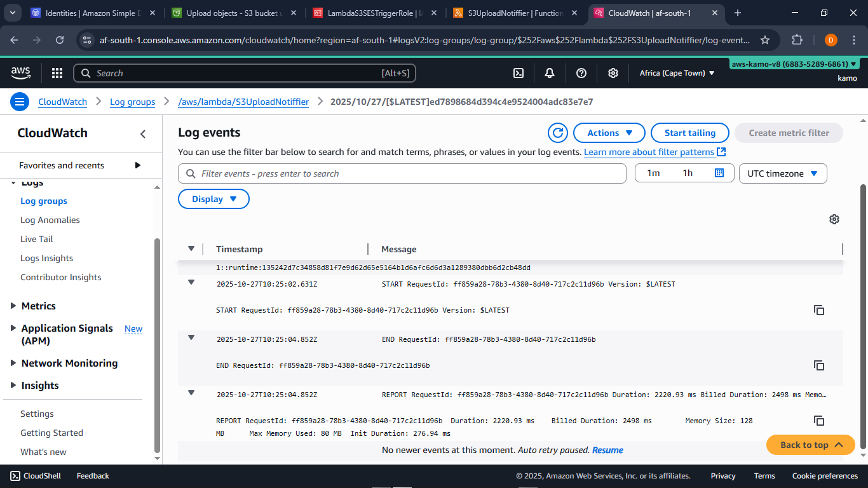Refresh the log events list
Image resolution: width=868 pixels, height=488 pixels.
click(557, 133)
